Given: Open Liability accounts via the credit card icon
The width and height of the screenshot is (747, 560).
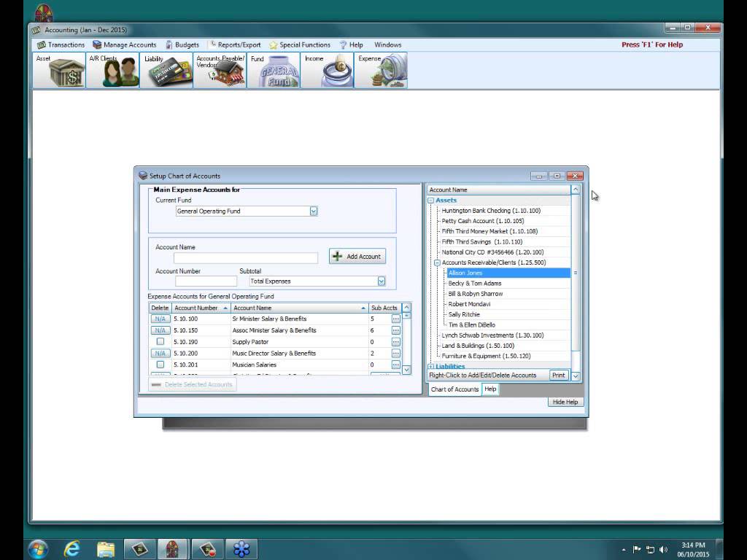Looking at the screenshot, I should 167,70.
